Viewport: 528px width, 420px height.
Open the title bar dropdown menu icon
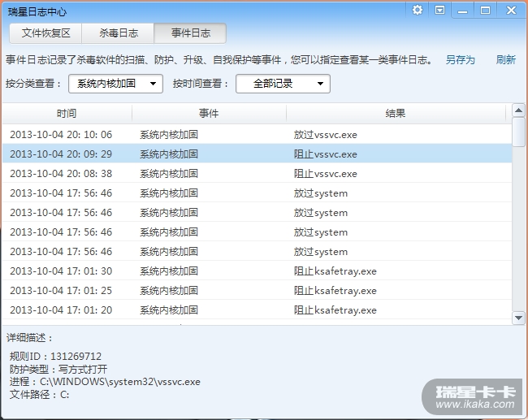pos(439,10)
